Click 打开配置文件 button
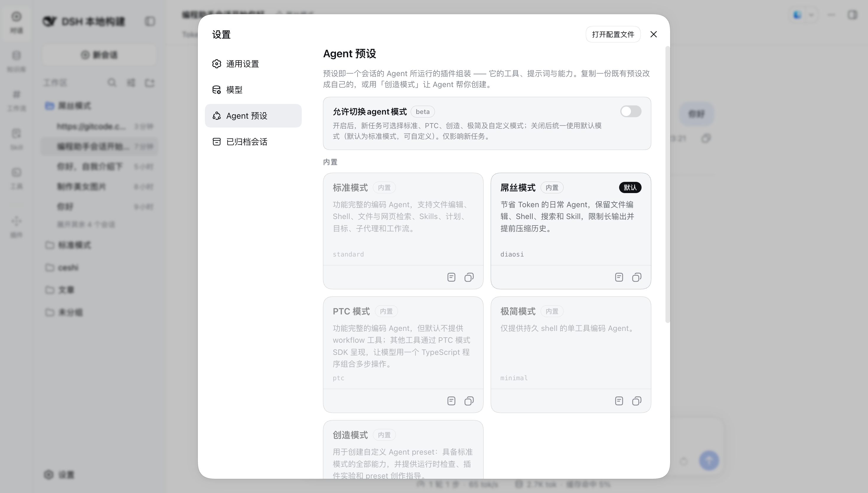 (613, 34)
